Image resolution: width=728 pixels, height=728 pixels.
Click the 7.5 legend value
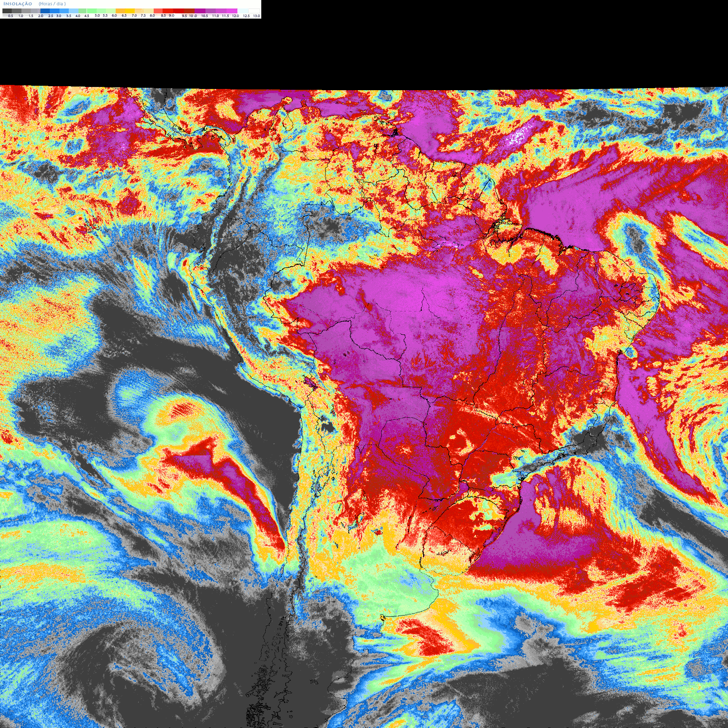tap(143, 15)
